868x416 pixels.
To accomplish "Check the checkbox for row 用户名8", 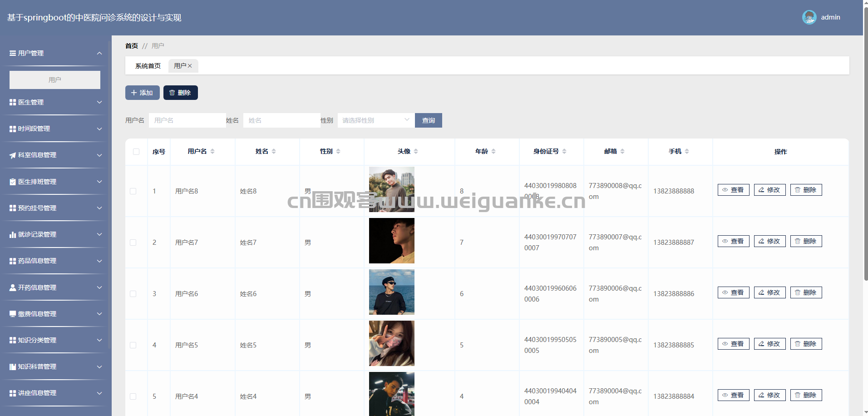I will tap(133, 191).
